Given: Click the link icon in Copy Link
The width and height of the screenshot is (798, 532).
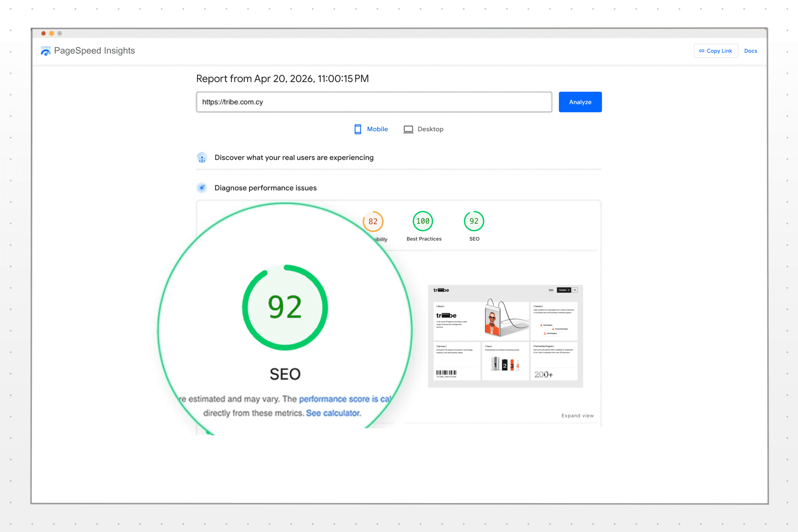Looking at the screenshot, I should click(702, 51).
